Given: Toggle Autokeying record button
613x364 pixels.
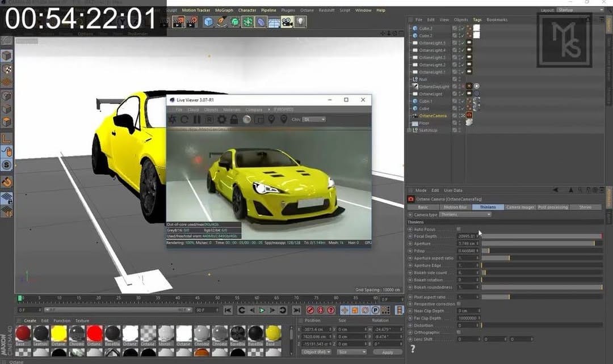Looking at the screenshot, I should click(x=321, y=311).
